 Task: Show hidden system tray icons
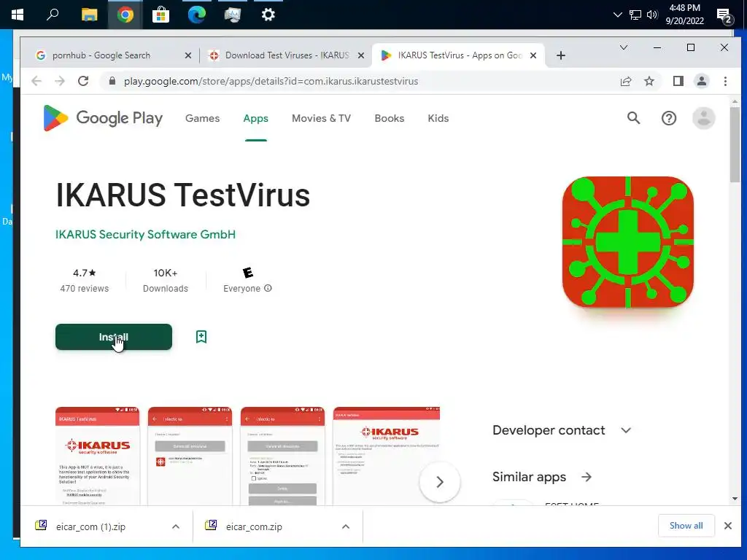point(617,15)
